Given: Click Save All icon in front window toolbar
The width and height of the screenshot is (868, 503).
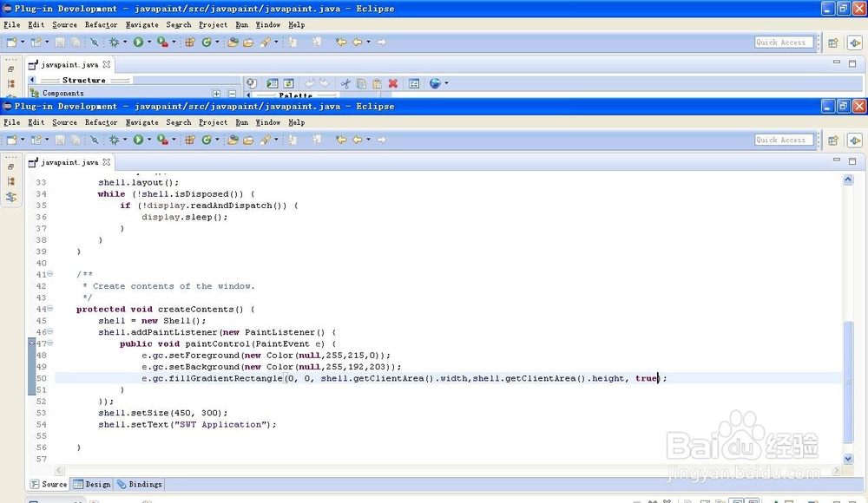Looking at the screenshot, I should point(76,140).
